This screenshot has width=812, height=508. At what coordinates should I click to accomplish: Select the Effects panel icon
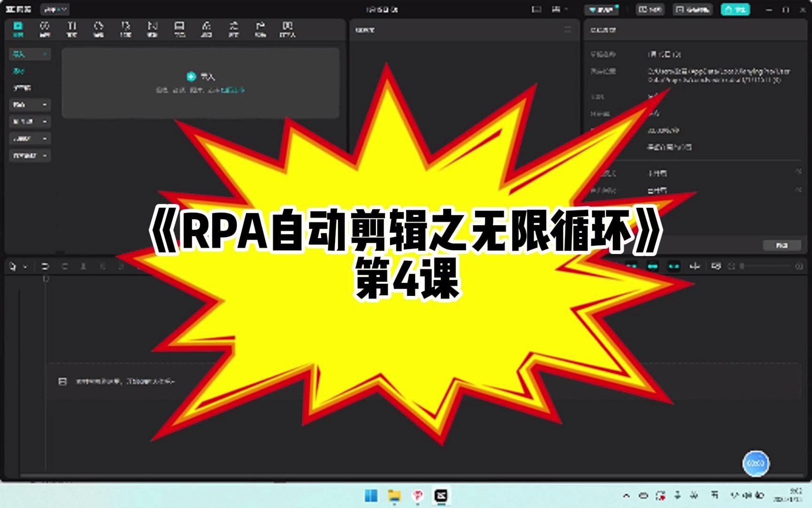pos(126,29)
